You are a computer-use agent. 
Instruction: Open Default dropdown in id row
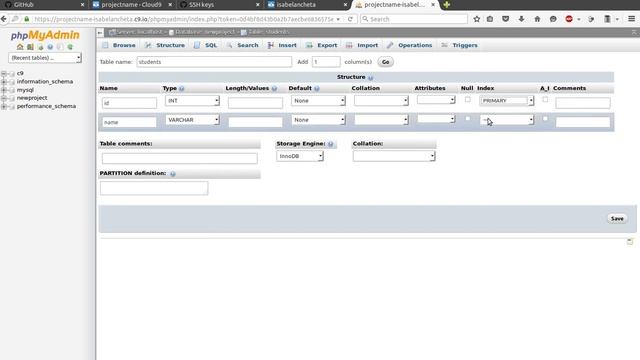coord(318,100)
